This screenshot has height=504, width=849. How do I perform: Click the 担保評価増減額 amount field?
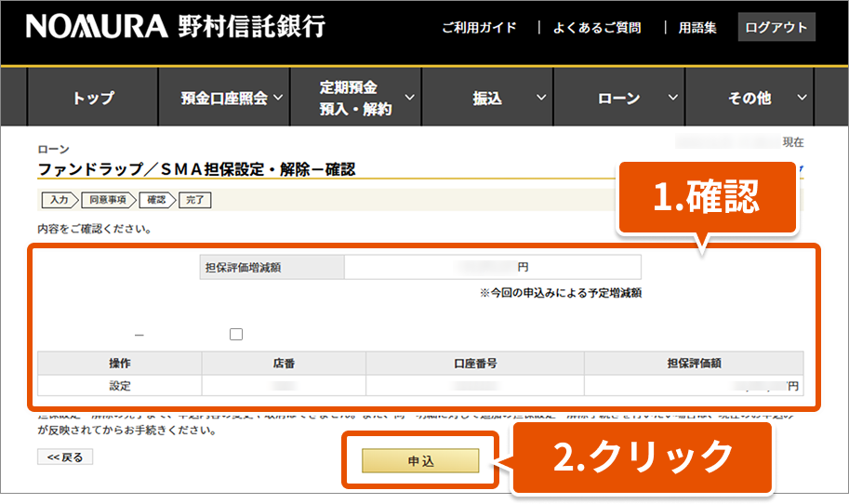[492, 268]
